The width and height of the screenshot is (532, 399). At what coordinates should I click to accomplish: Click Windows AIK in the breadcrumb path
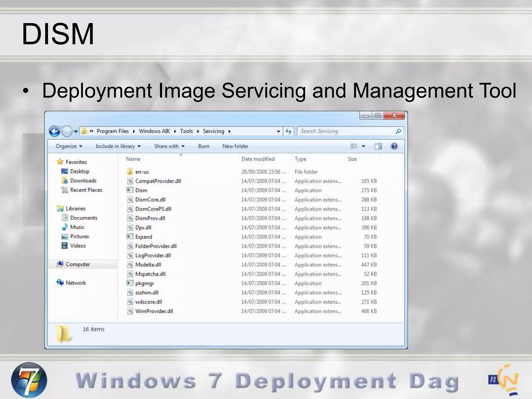pyautogui.click(x=154, y=131)
